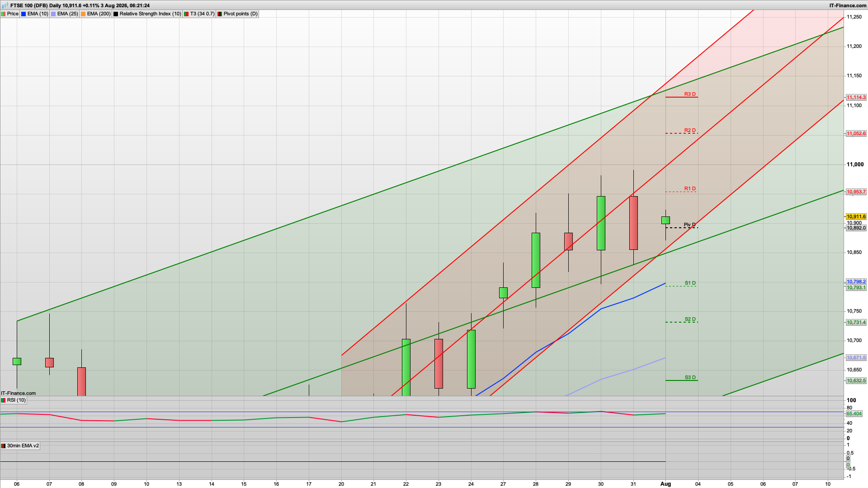Open Relative Strength Index (10) indicator label
This screenshot has height=488, width=868.
point(150,14)
